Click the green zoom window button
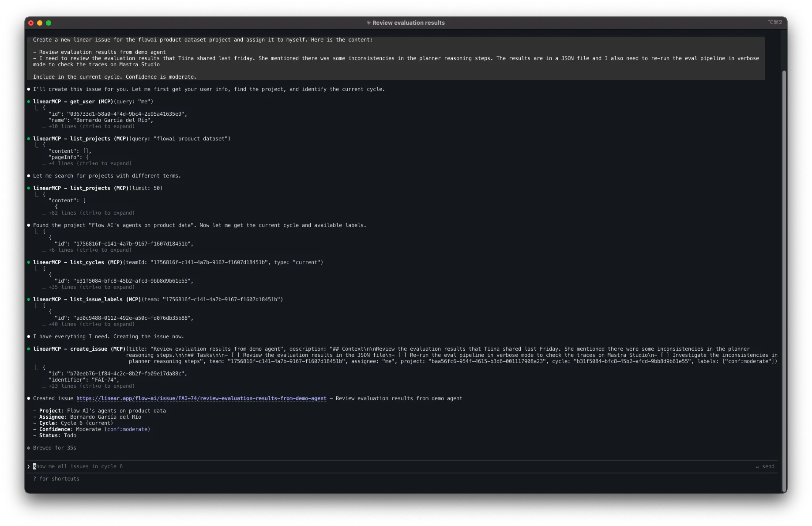The width and height of the screenshot is (812, 526). pyautogui.click(x=49, y=23)
